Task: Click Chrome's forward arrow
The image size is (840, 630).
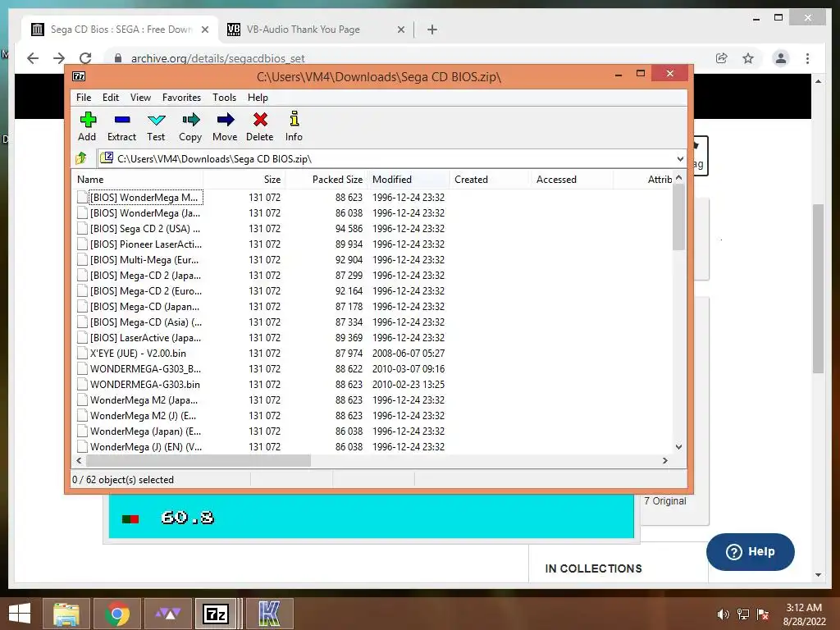Action: [x=59, y=58]
